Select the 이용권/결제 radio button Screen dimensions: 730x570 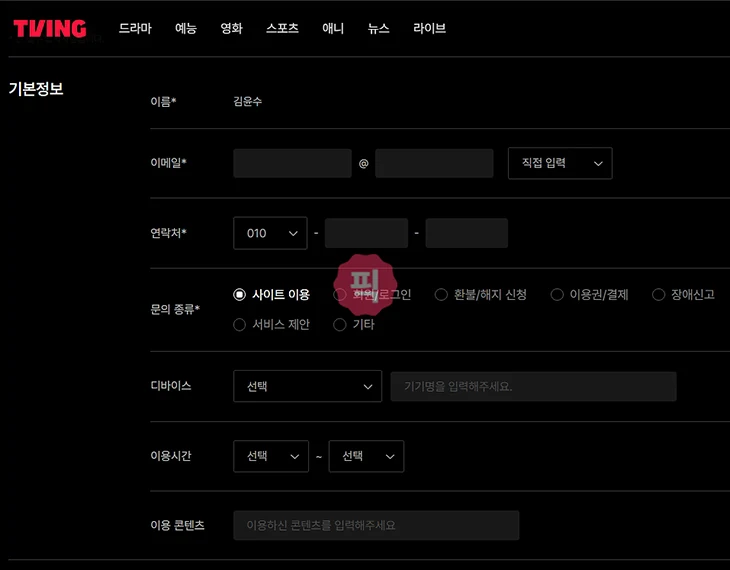[557, 294]
